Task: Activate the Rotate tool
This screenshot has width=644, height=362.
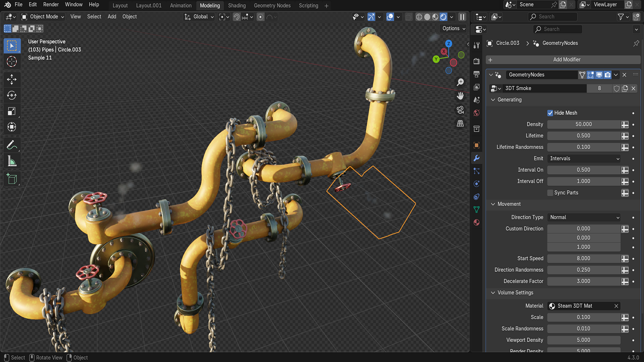Action: tap(12, 95)
